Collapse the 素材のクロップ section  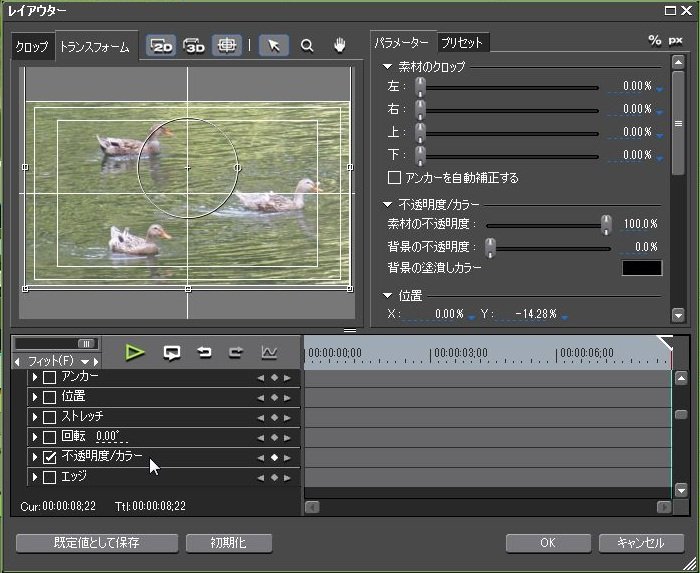point(388,67)
